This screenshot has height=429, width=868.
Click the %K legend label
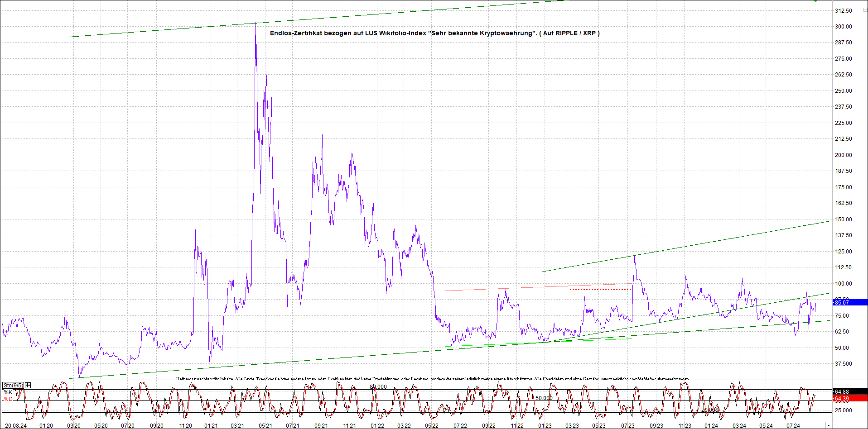(8, 392)
